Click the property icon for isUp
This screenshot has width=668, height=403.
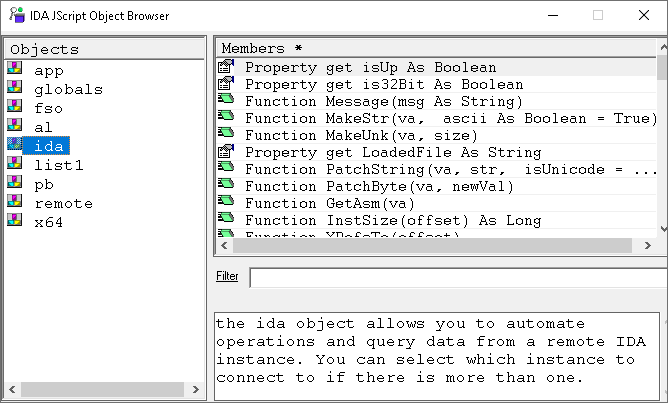(x=226, y=66)
